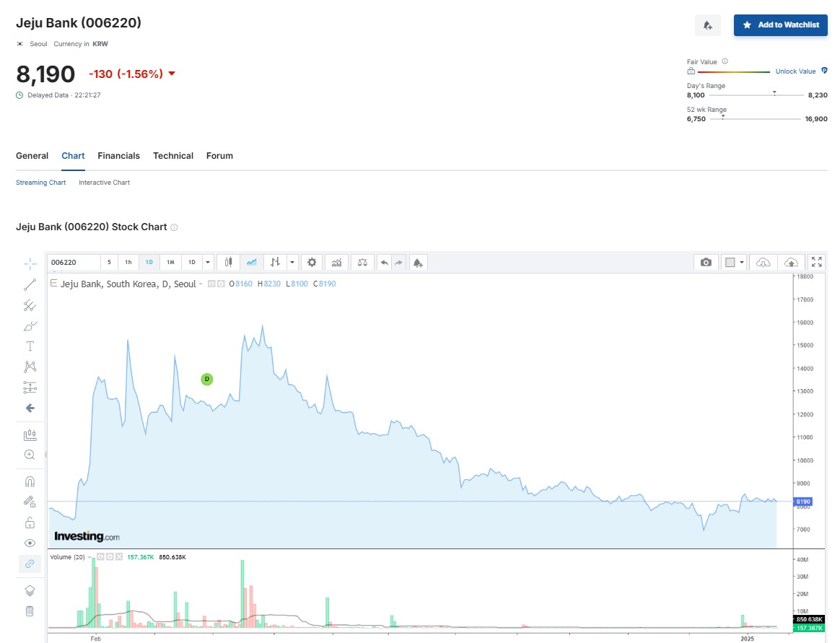Open the Financials tab
Screen dimensions: 840x643
coord(118,156)
